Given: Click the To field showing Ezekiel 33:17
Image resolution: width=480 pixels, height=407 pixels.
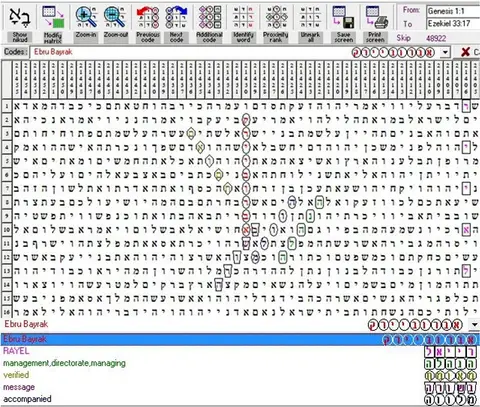Looking at the screenshot, I should (x=453, y=24).
